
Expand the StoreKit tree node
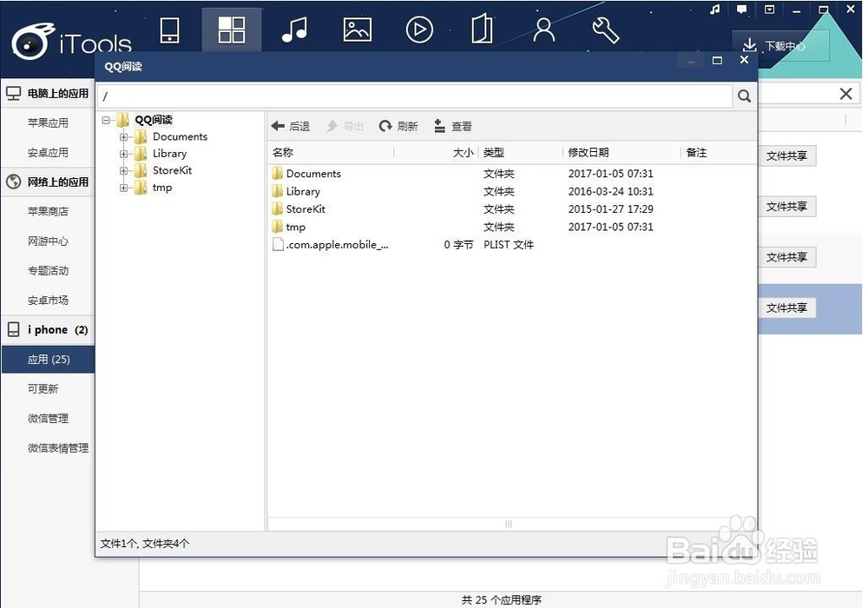(x=123, y=170)
